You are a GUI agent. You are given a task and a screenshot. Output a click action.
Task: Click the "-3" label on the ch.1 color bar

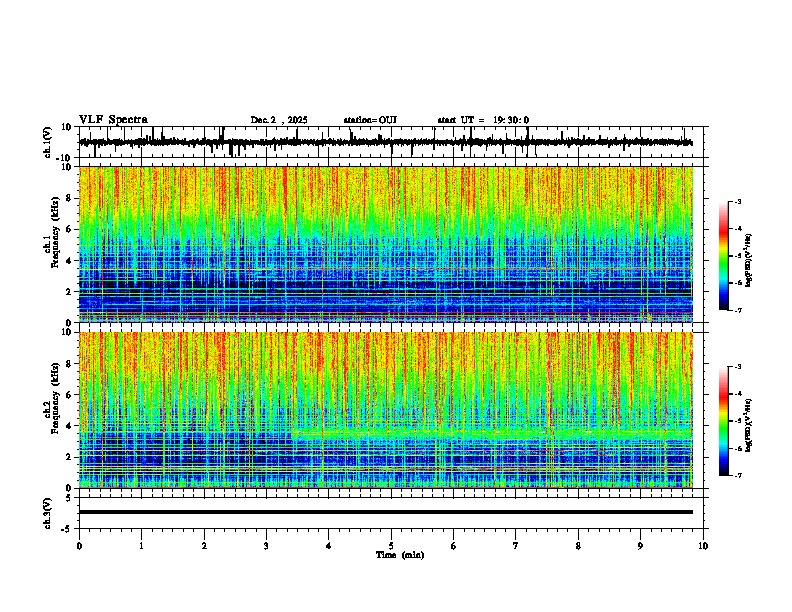click(738, 201)
